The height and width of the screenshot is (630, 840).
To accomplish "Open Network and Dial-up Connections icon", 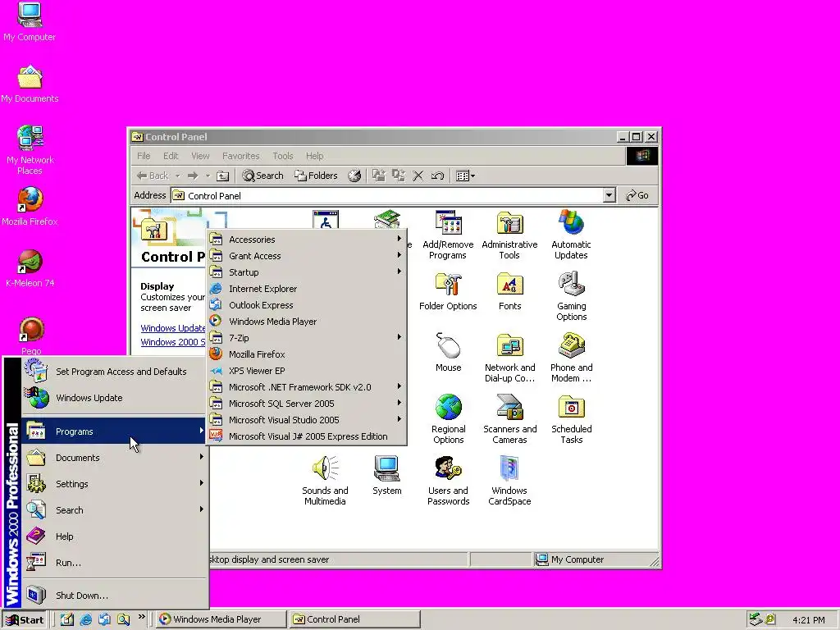I will click(x=509, y=358).
